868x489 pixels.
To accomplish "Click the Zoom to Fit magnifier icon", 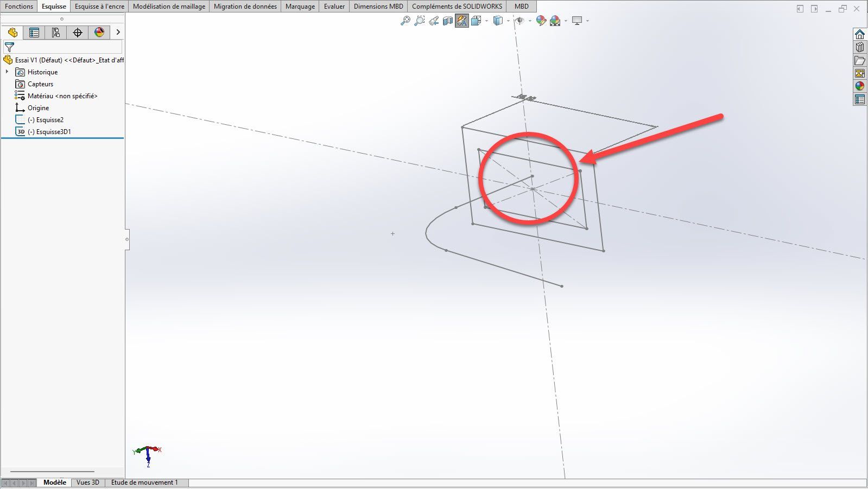I will [x=405, y=21].
